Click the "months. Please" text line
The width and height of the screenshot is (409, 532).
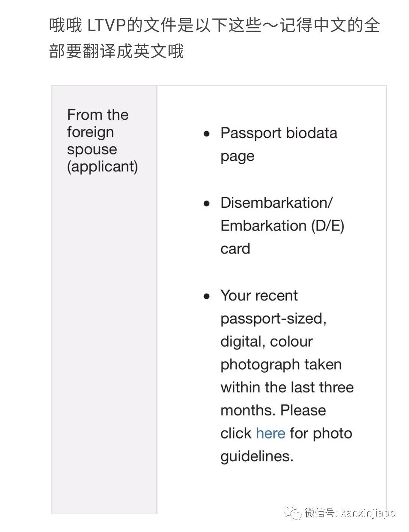tap(273, 410)
